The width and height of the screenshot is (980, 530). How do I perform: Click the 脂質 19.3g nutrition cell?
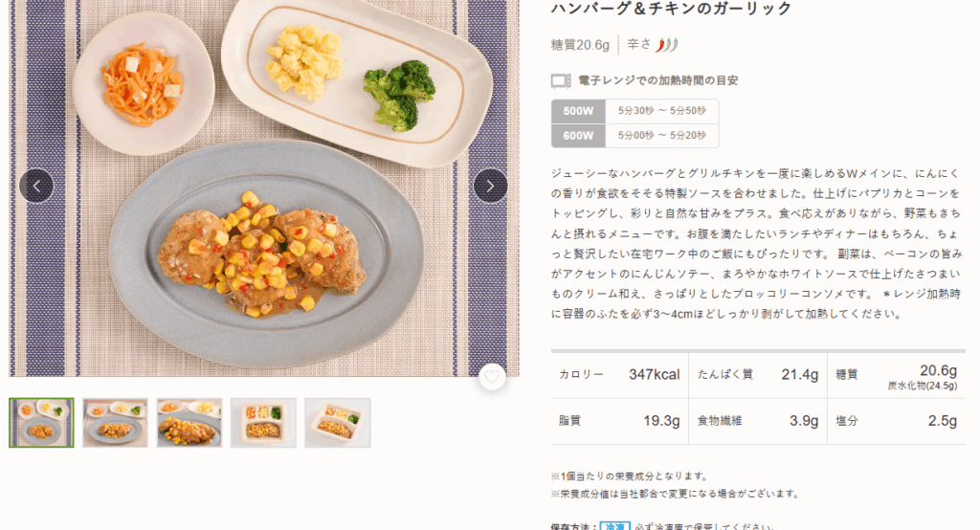pyautogui.click(x=619, y=421)
